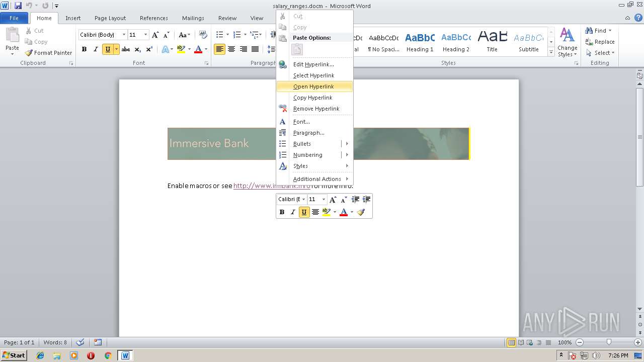The image size is (644, 362).
Task: Apply Title style from gallery
Action: pyautogui.click(x=492, y=42)
